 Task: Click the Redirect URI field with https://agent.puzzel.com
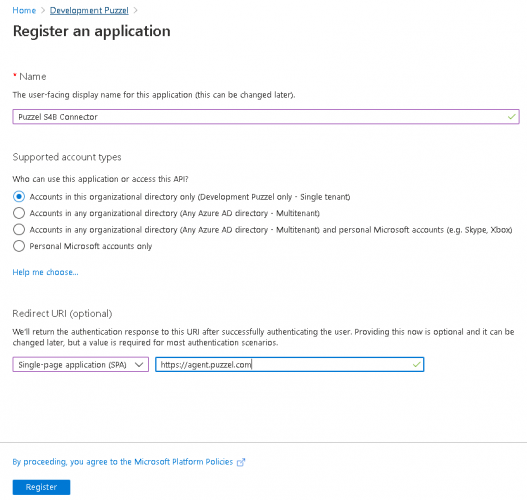point(289,364)
